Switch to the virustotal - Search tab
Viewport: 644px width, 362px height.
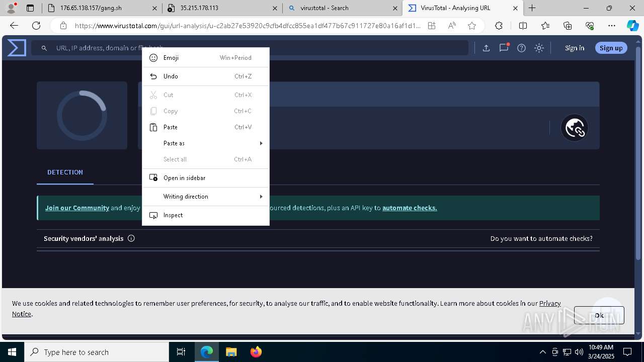342,8
